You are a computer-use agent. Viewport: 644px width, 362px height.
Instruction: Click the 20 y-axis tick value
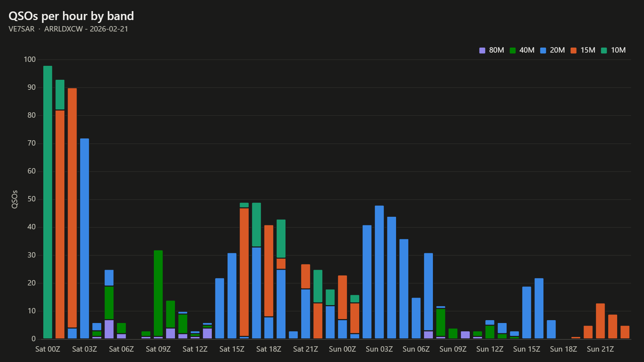point(31,283)
